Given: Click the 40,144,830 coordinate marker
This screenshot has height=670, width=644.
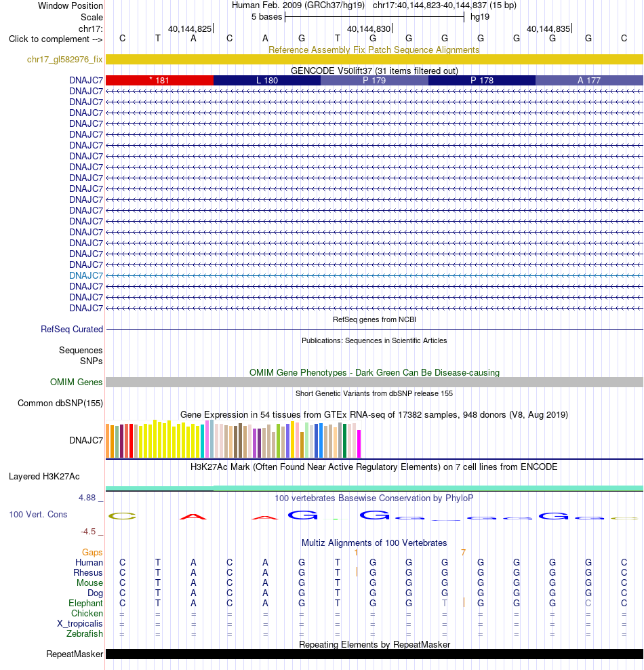Looking at the screenshot, I should click(x=369, y=28).
